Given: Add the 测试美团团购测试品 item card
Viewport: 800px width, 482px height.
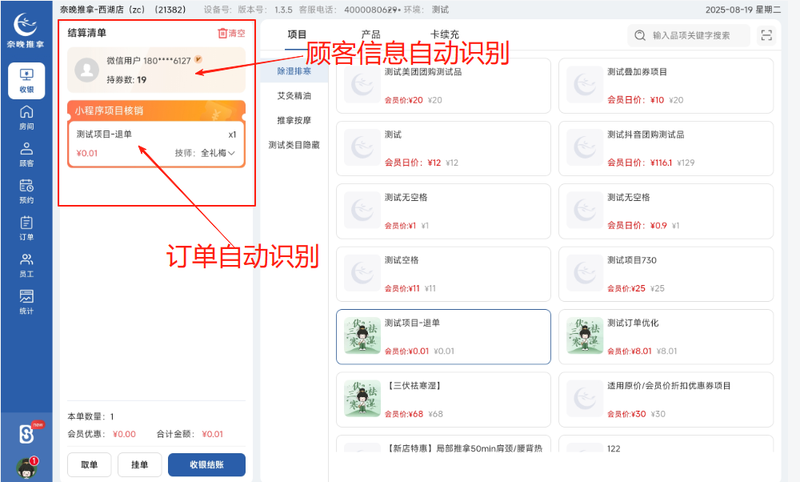Looking at the screenshot, I should click(443, 86).
